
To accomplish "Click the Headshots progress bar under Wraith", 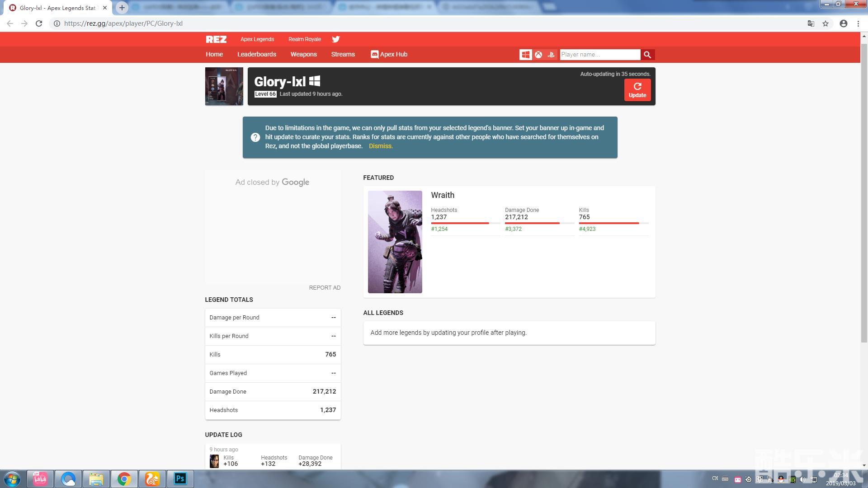I will [465, 223].
